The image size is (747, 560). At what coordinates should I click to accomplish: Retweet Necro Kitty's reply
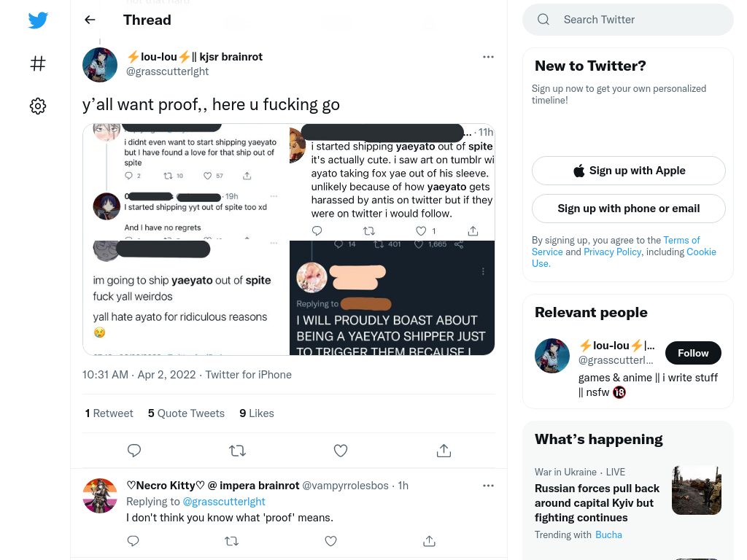pos(231,541)
